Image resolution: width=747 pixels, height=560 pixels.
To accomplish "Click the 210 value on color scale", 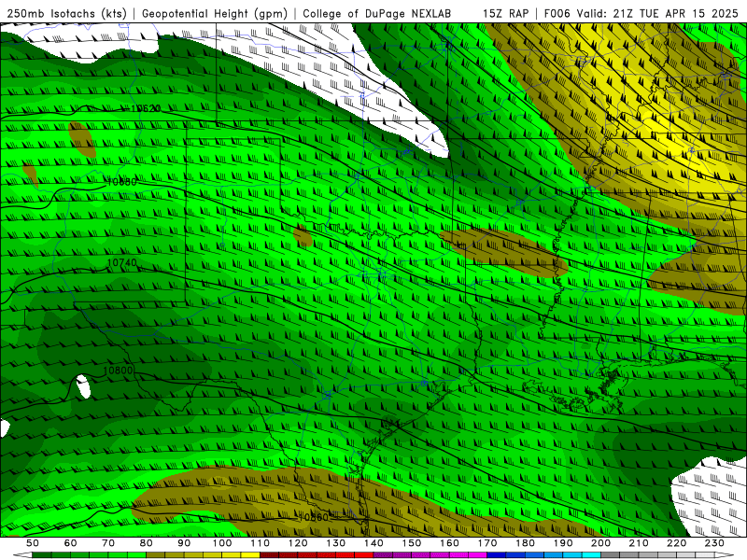I will tap(639, 543).
